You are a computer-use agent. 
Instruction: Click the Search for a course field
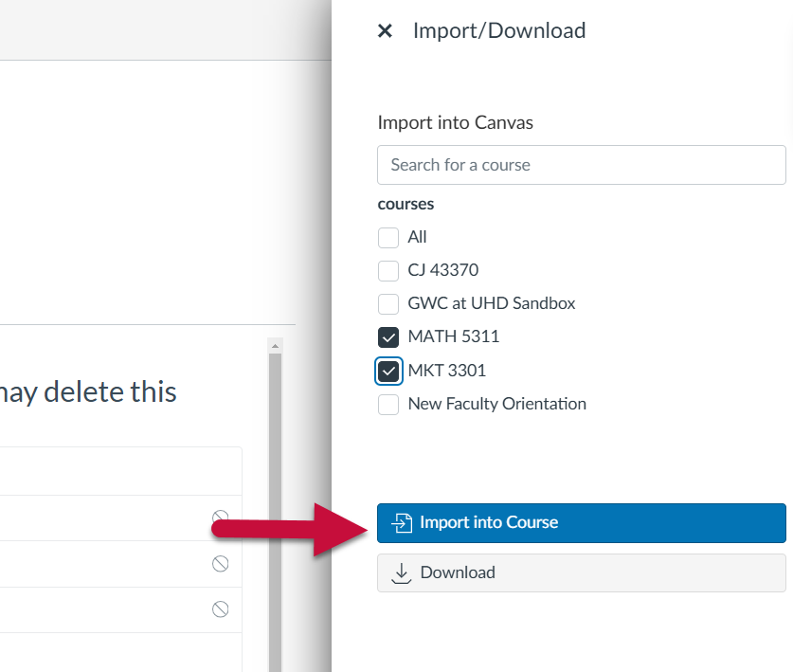pyautogui.click(x=581, y=165)
